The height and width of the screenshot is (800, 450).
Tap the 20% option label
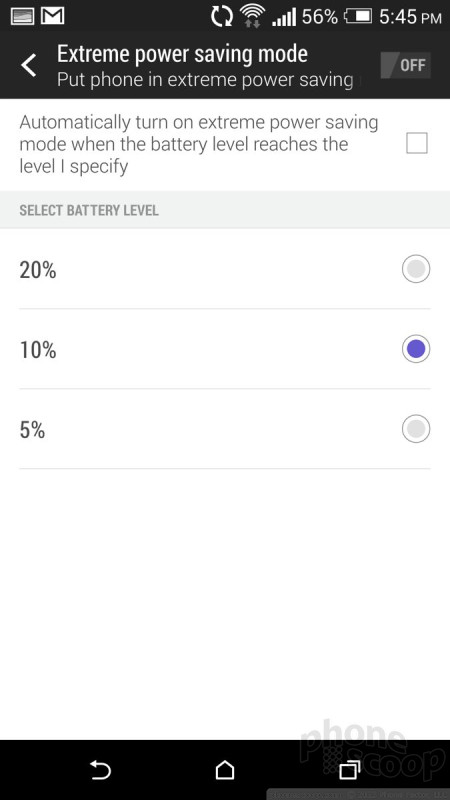(x=38, y=270)
